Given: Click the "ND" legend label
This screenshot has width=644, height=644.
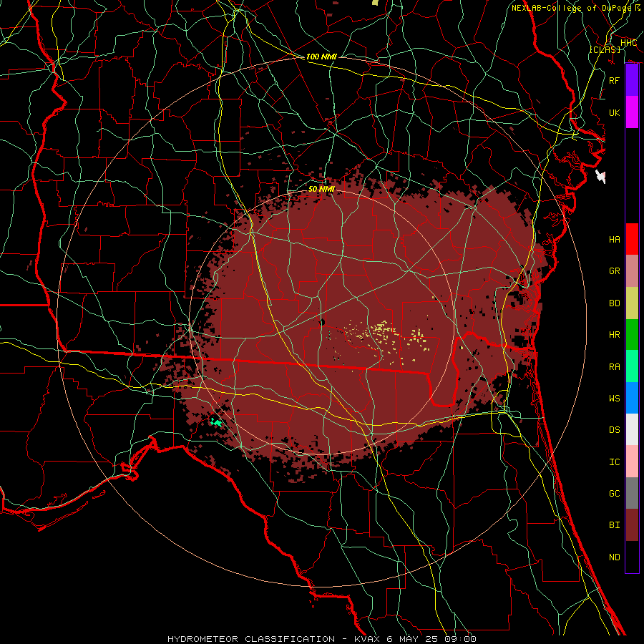Looking at the screenshot, I should click(x=614, y=557).
